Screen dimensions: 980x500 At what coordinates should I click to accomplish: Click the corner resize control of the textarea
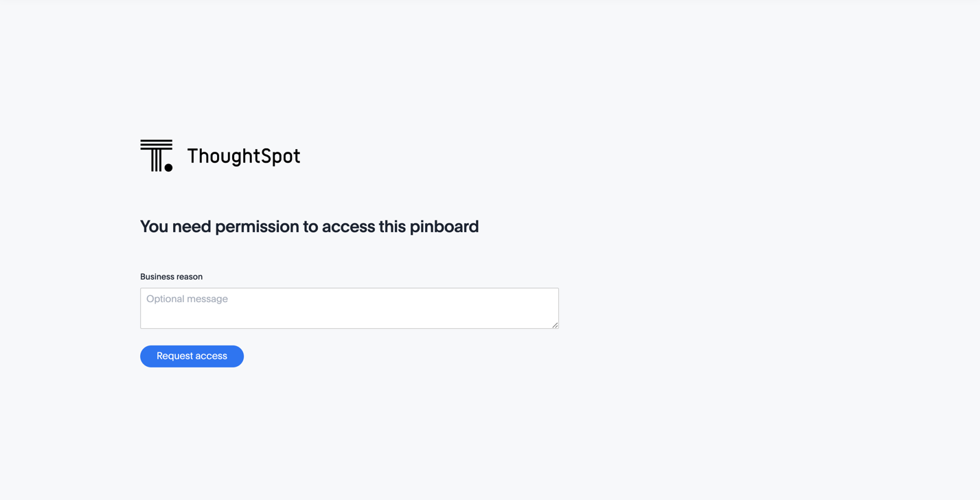555,326
